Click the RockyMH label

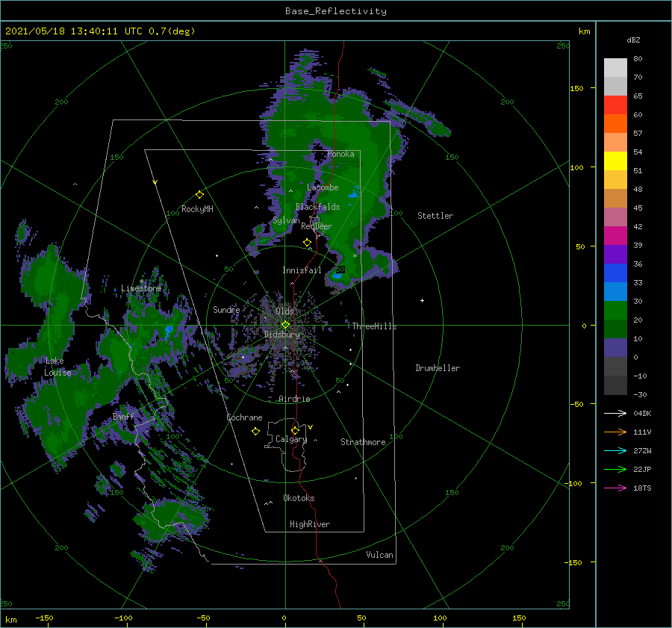[x=197, y=209]
